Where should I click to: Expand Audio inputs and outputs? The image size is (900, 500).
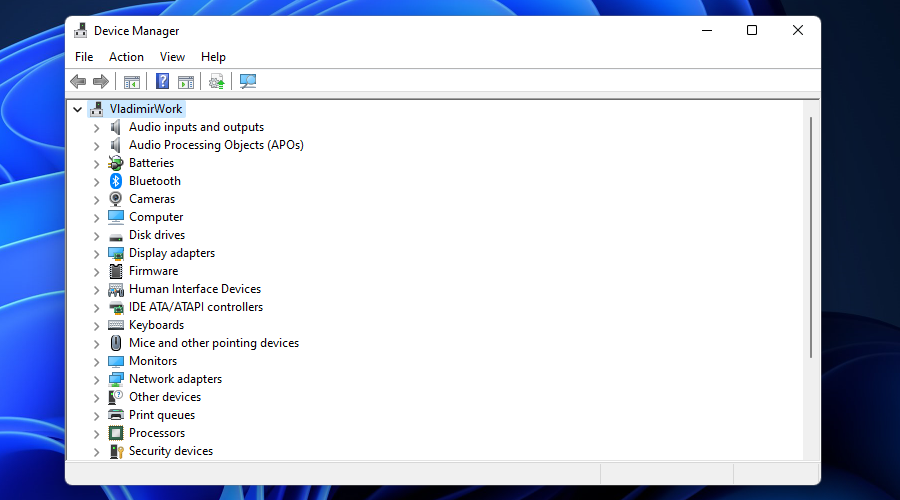(96, 127)
